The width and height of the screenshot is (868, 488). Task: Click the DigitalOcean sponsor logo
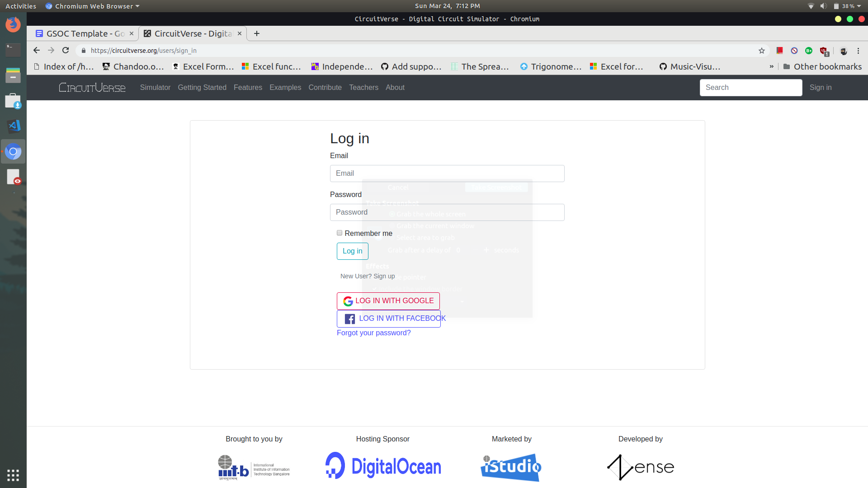tap(382, 465)
